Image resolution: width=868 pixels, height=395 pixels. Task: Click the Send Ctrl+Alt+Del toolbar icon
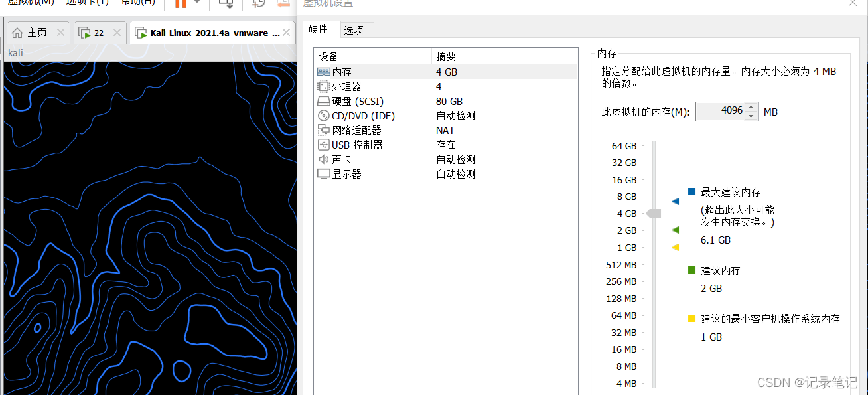click(x=225, y=3)
